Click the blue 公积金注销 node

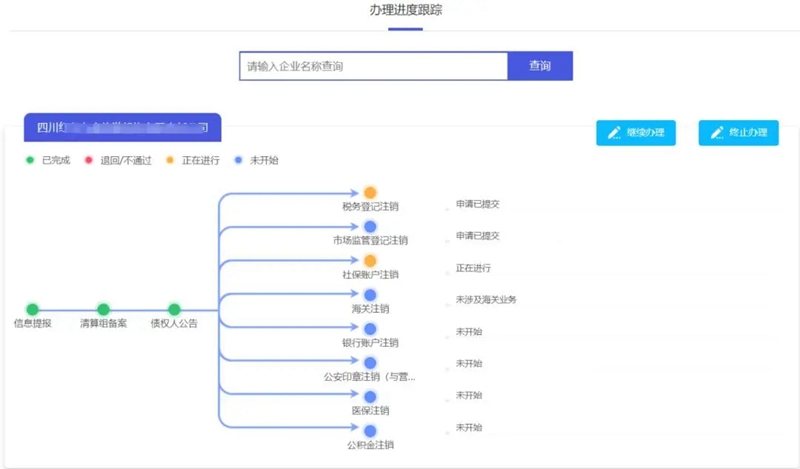(x=370, y=431)
